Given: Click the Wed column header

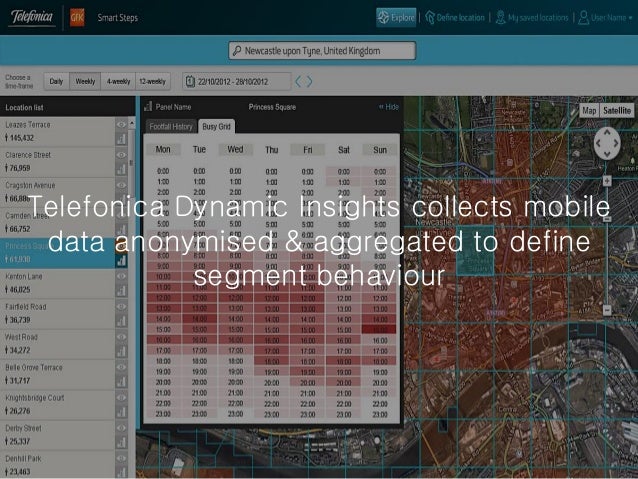Looking at the screenshot, I should click(x=235, y=149).
